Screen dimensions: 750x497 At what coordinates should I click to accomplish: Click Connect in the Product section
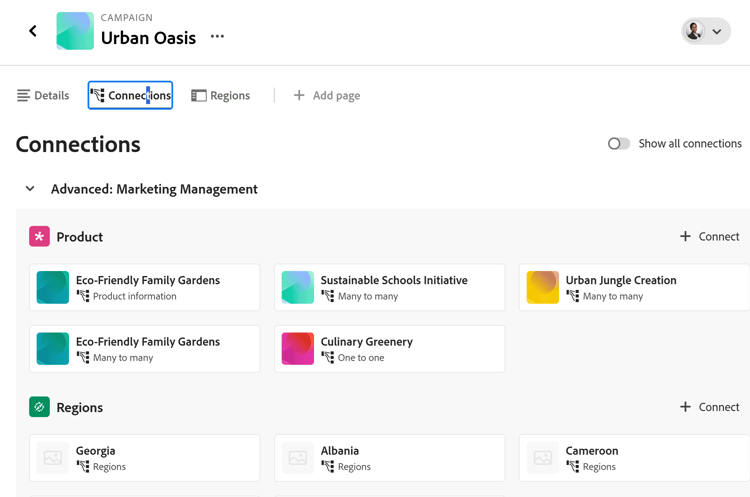click(x=709, y=237)
